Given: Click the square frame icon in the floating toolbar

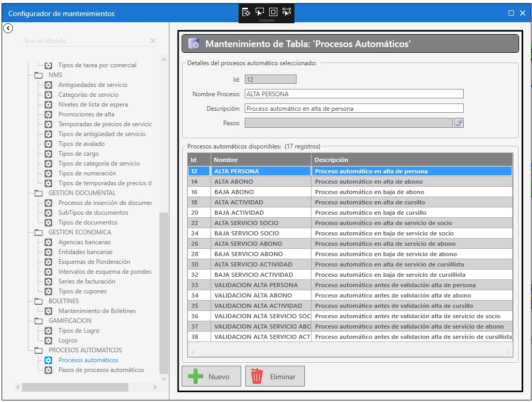Looking at the screenshot, I should coord(273,12).
